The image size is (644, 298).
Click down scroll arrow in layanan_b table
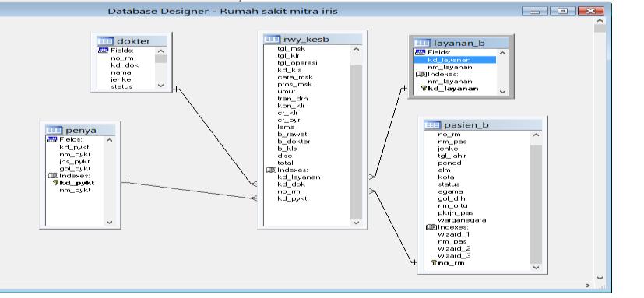tap(502, 92)
